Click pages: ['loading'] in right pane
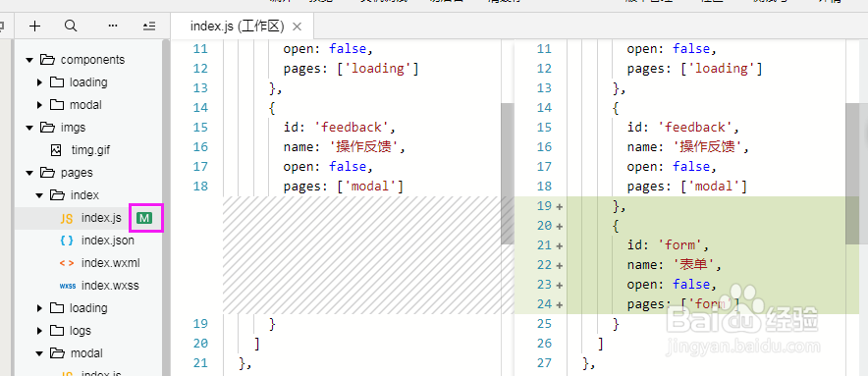The height and width of the screenshot is (376, 868). [695, 69]
